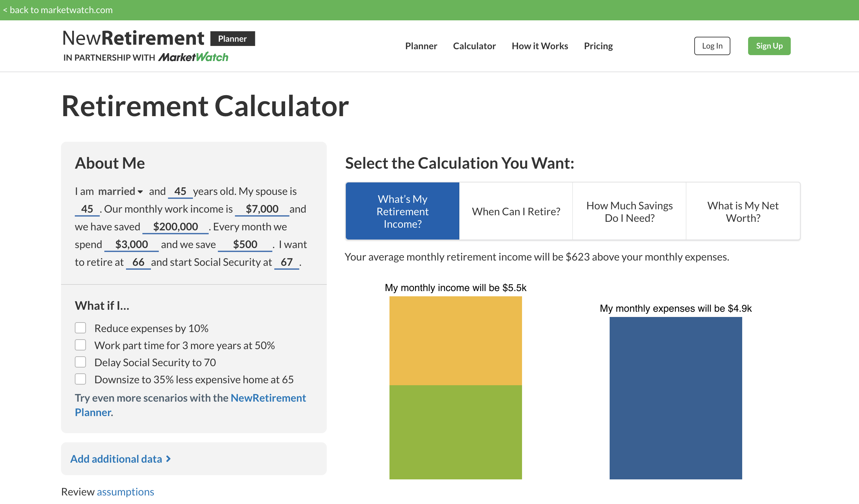Image resolution: width=859 pixels, height=504 pixels.
Task: Go back to marketwatch.com
Action: pyautogui.click(x=58, y=10)
